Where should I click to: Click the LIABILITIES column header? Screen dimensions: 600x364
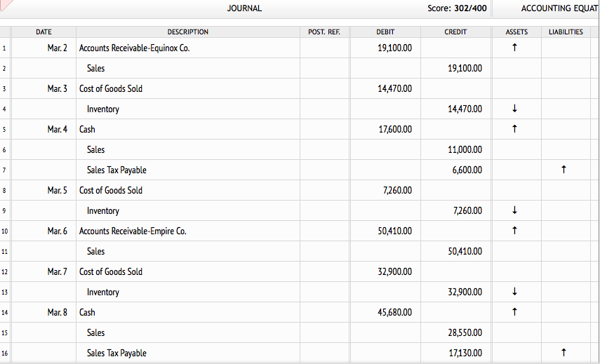[x=566, y=32]
